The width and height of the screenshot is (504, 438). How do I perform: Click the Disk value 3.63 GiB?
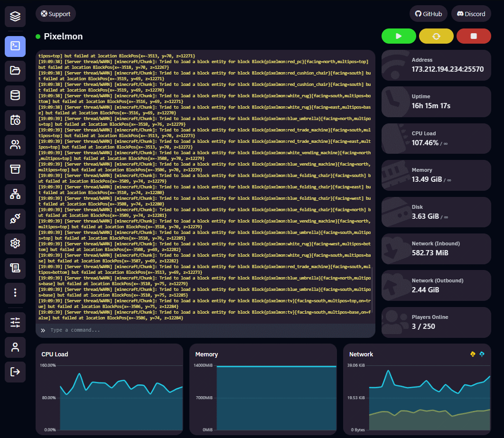click(x=425, y=216)
